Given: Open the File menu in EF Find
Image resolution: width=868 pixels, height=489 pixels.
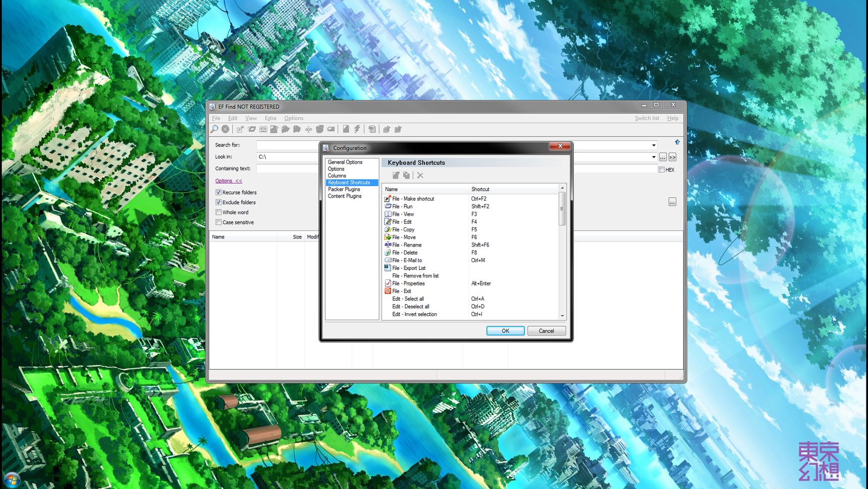Looking at the screenshot, I should pos(216,118).
